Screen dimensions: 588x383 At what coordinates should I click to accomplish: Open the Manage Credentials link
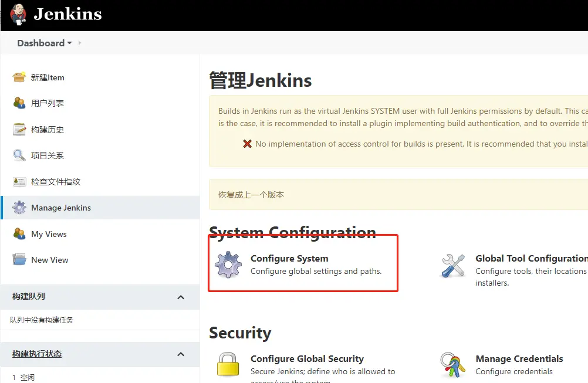click(x=519, y=359)
